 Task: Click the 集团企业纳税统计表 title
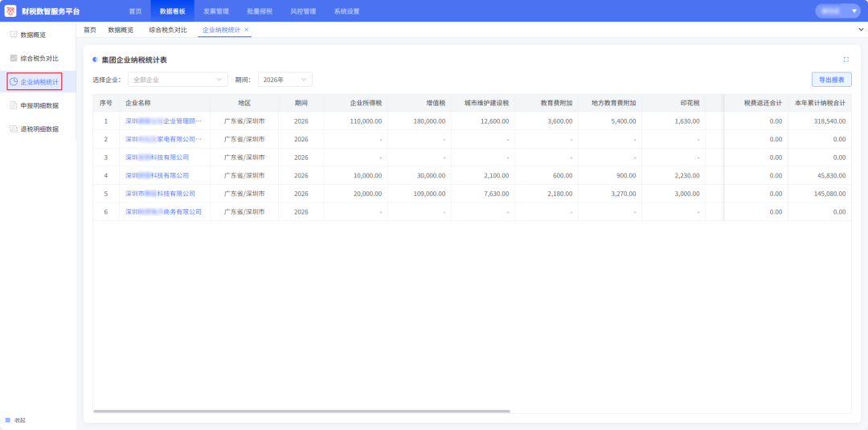(x=134, y=59)
